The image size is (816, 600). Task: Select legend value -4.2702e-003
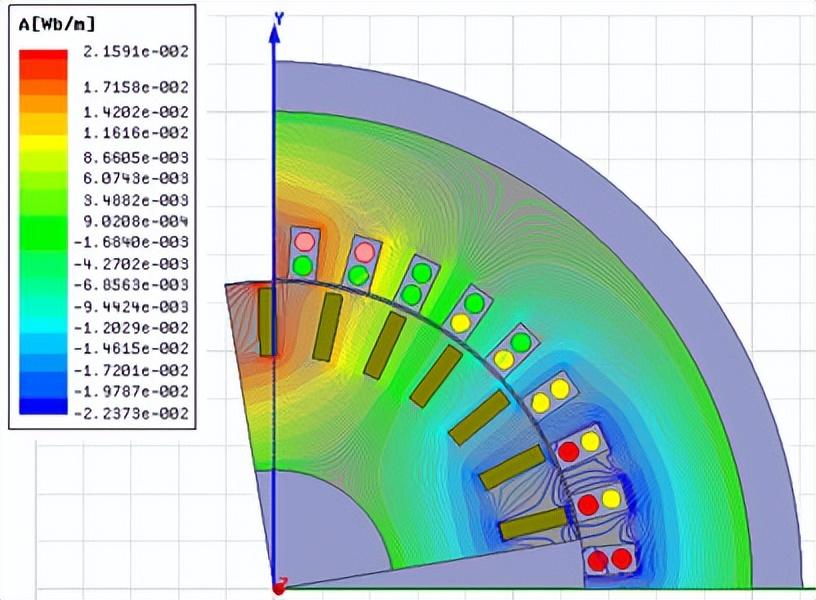(x=131, y=264)
